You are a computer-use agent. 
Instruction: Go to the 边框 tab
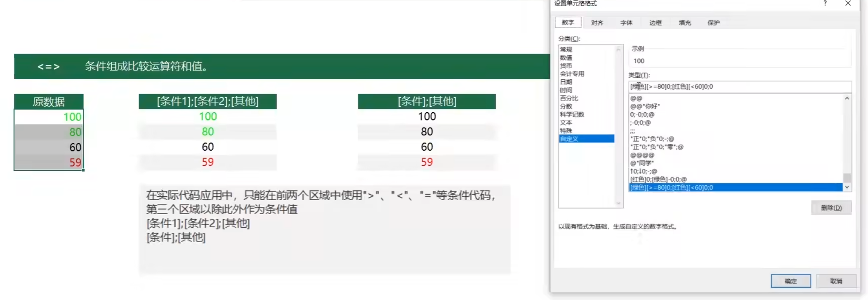[655, 23]
